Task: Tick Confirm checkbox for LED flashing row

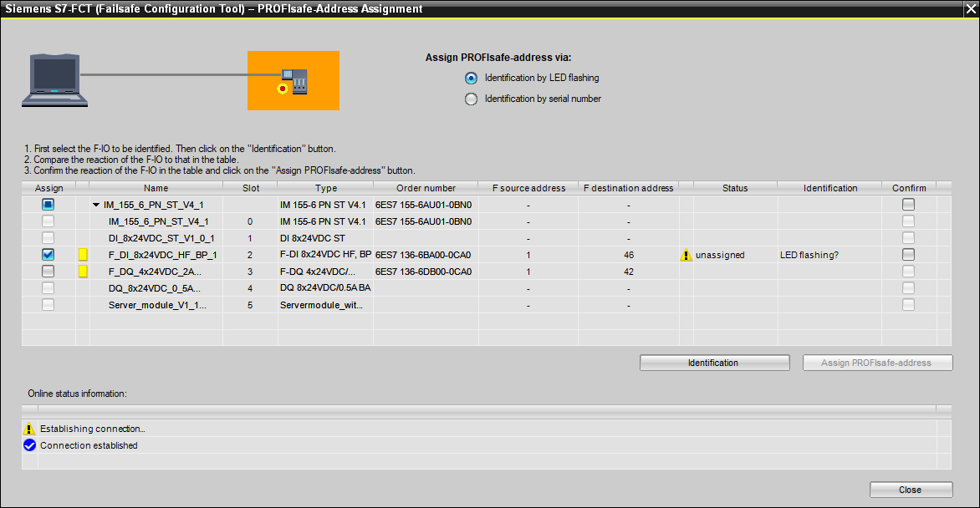Action: pos(908,255)
